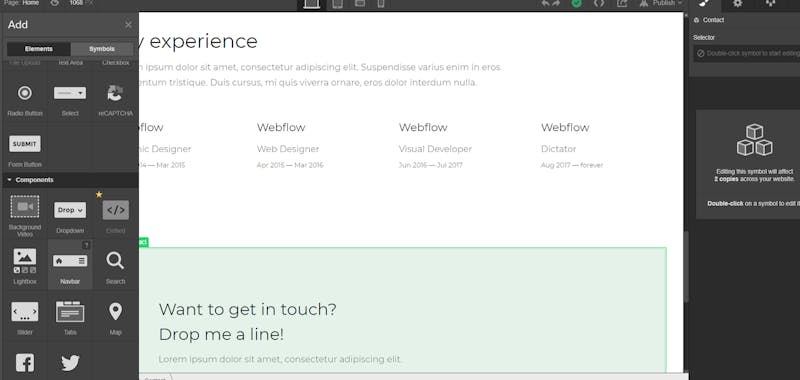Switch to tablet viewport preview
The height and width of the screenshot is (380, 800).
337,4
